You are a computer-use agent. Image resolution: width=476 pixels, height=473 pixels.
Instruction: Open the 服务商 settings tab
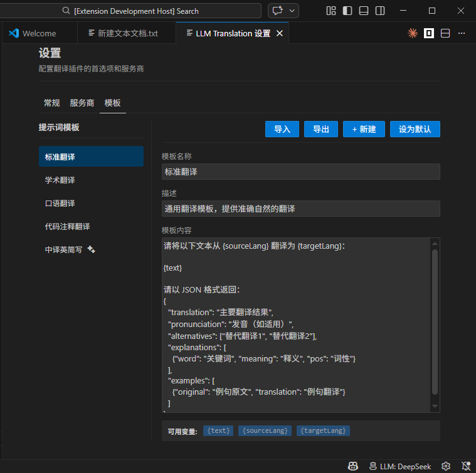pyautogui.click(x=82, y=103)
